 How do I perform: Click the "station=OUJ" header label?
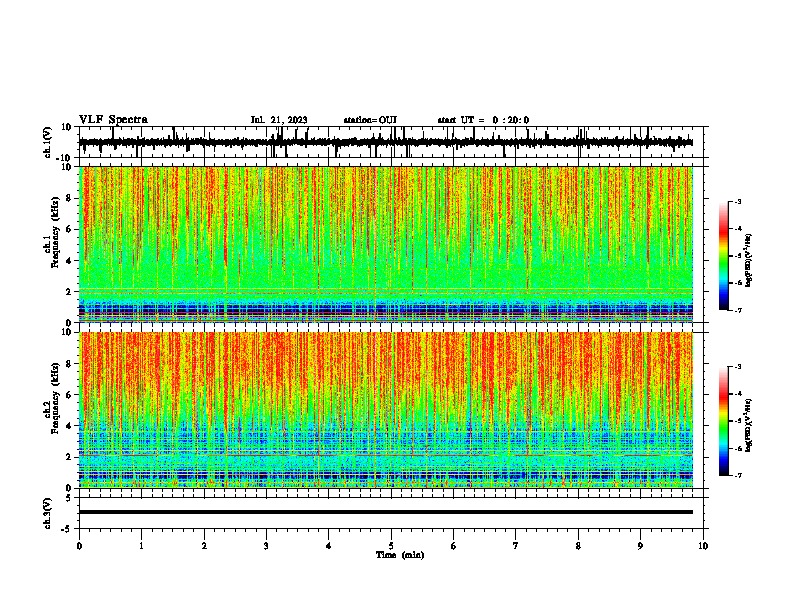(x=370, y=120)
